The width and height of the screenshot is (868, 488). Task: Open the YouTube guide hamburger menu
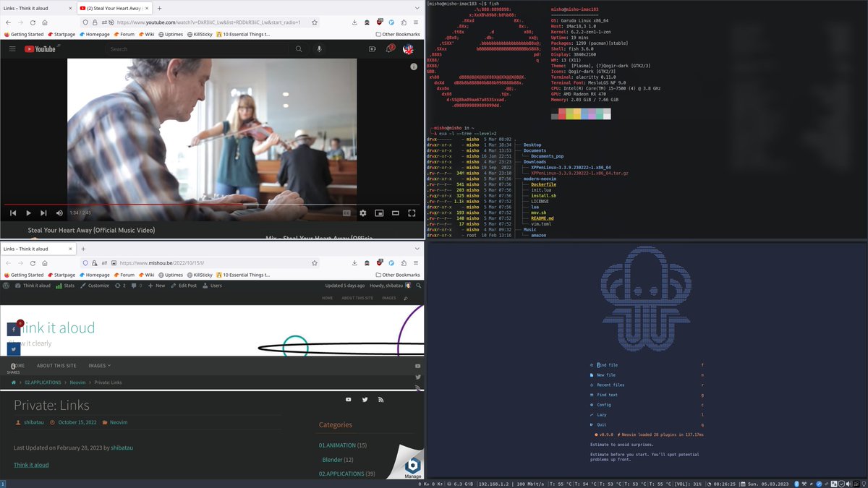(12, 49)
